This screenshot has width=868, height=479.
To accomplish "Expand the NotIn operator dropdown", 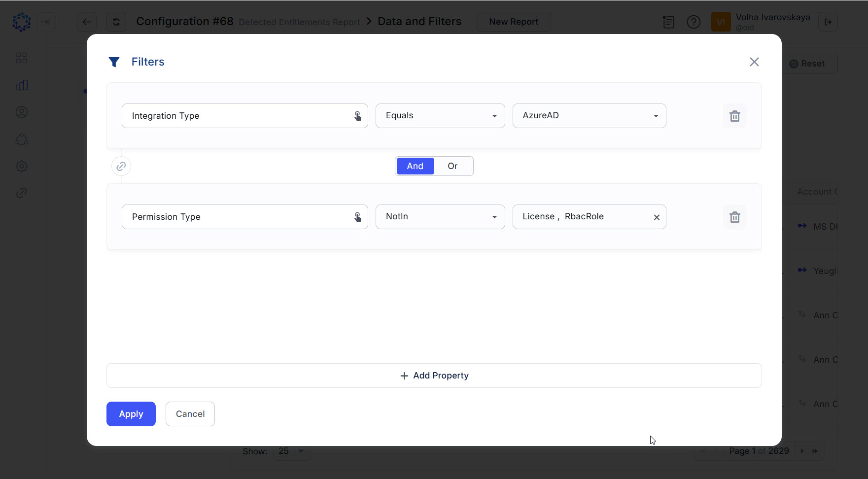I will click(x=494, y=217).
